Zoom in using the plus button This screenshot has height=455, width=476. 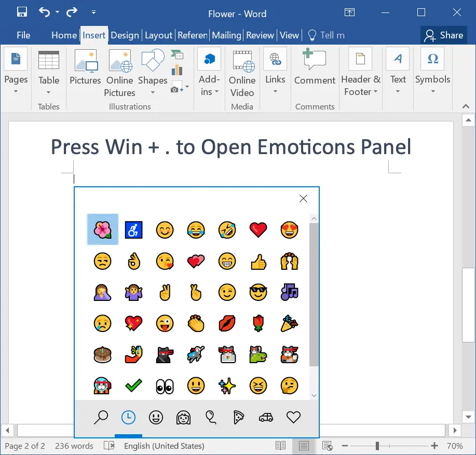[x=434, y=446]
